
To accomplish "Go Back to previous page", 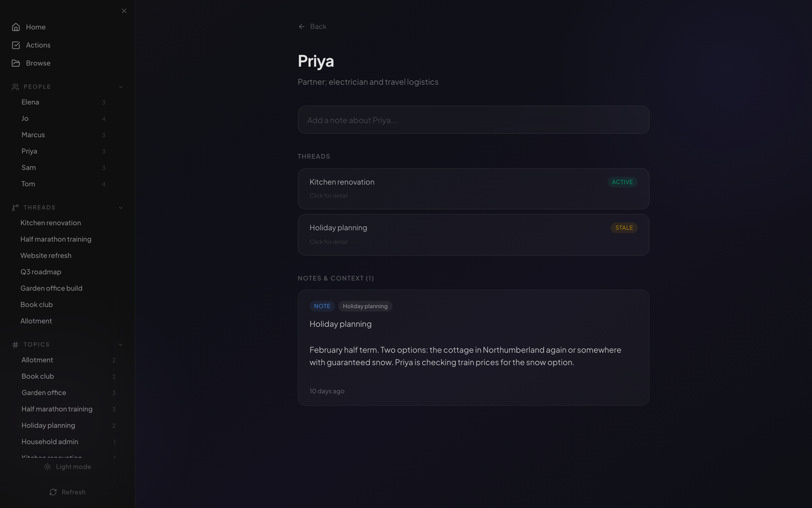I will coord(312,26).
